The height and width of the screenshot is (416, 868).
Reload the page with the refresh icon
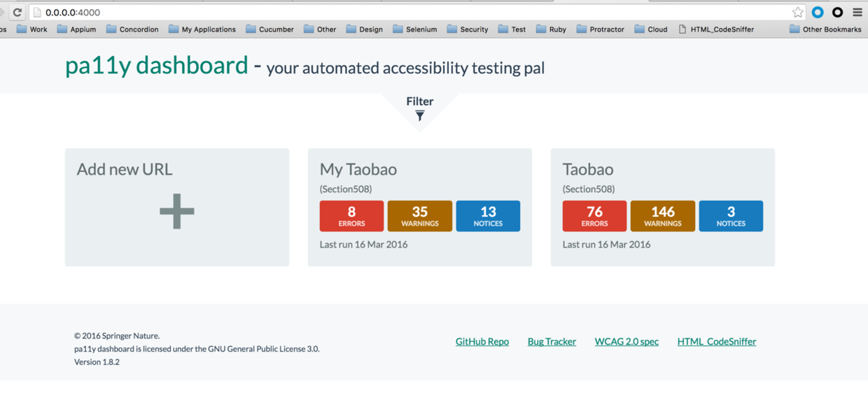pyautogui.click(x=17, y=13)
